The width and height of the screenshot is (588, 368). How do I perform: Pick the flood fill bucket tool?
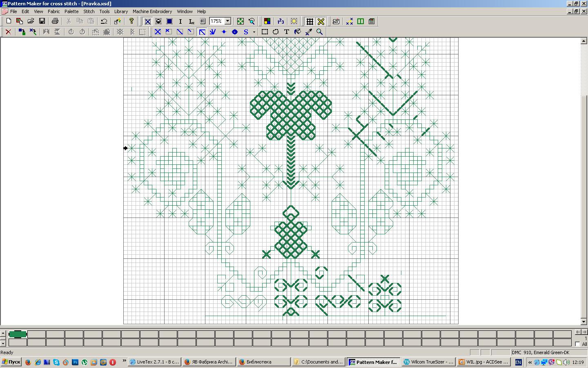[x=298, y=32]
